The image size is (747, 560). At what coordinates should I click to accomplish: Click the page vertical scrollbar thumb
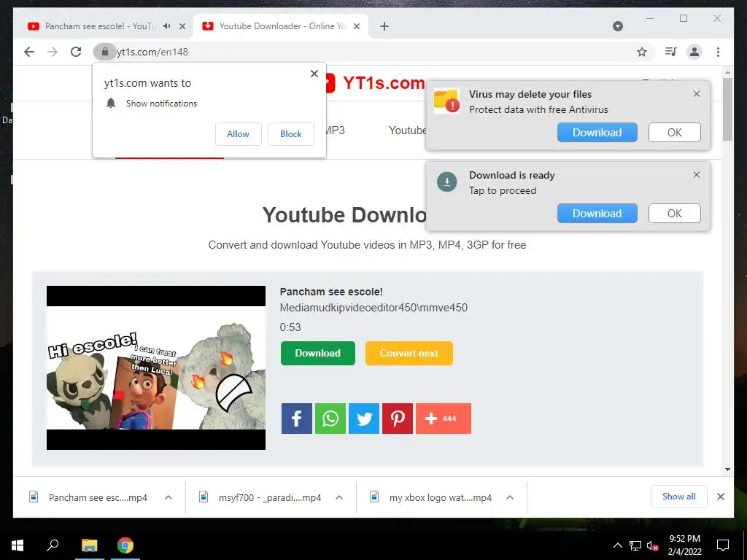[x=727, y=109]
